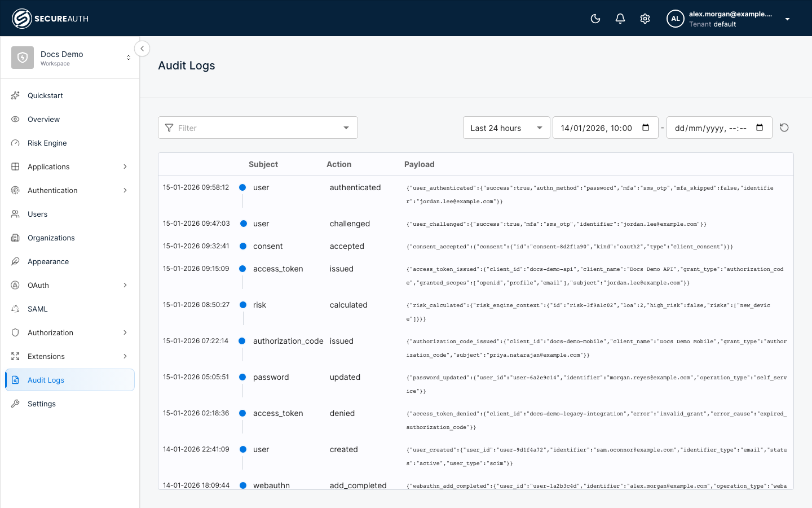Open account menu arrow next to tenant
Screen dimensions: 812x508
coord(787,19)
